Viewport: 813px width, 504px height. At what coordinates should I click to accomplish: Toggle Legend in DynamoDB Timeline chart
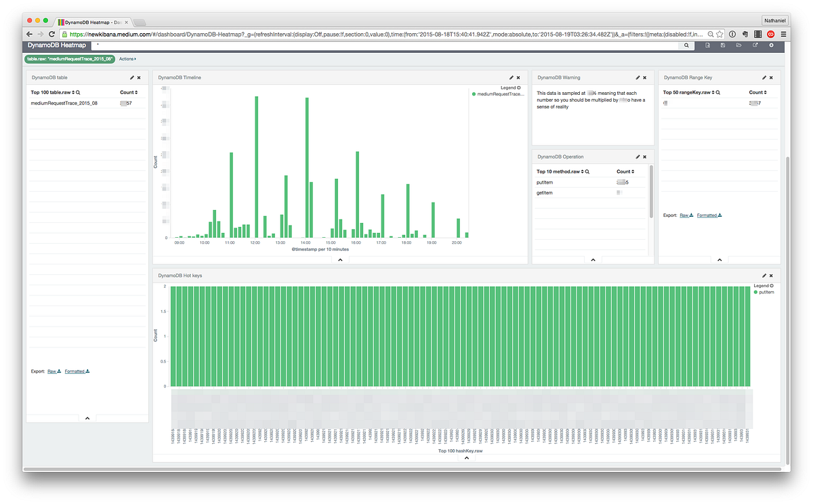tap(510, 87)
